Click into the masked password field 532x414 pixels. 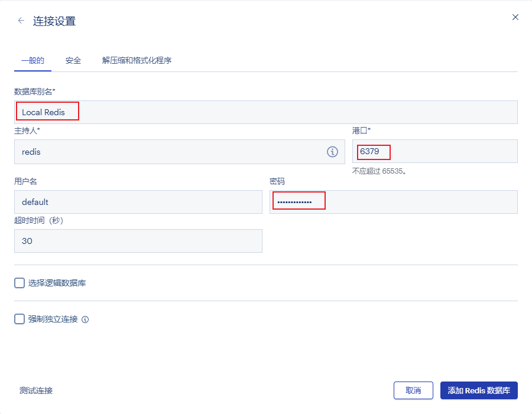coord(393,202)
